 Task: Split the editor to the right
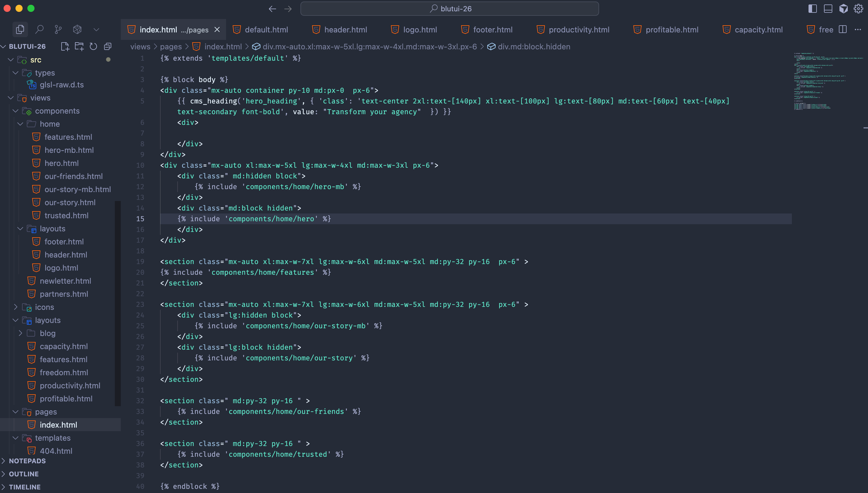pos(843,29)
